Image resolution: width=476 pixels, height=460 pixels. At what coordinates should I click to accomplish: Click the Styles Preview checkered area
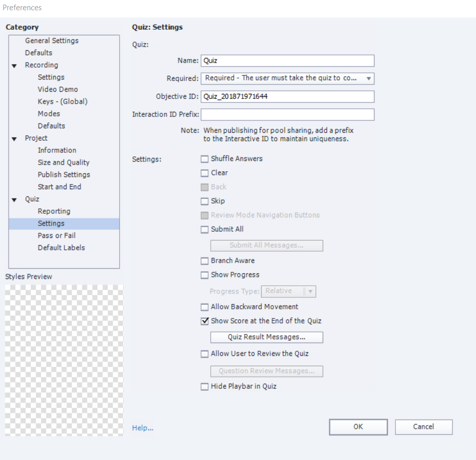64,361
